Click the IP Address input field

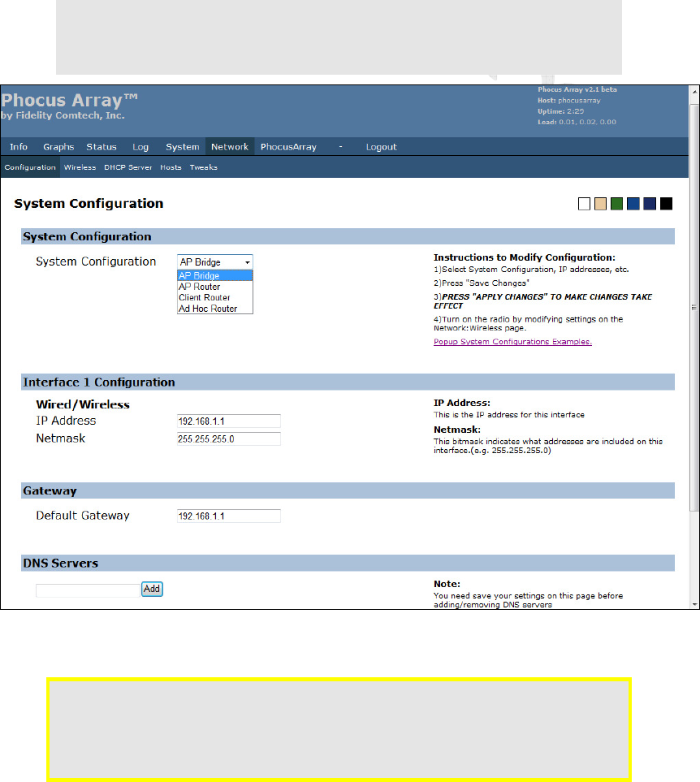pyautogui.click(x=229, y=421)
